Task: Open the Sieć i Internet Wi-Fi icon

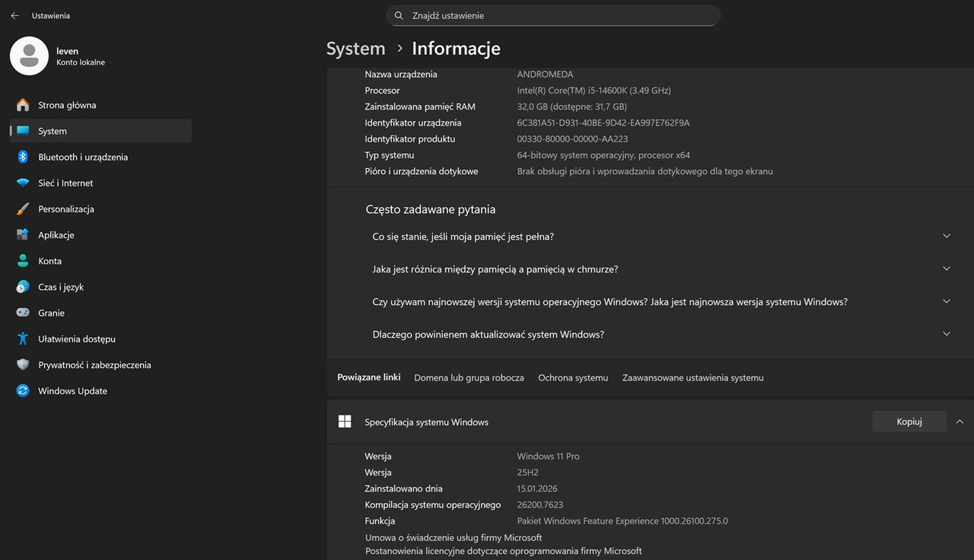Action: point(23,183)
